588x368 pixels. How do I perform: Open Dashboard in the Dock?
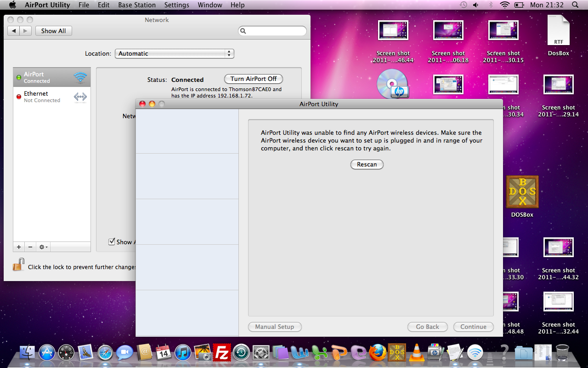[66, 353]
